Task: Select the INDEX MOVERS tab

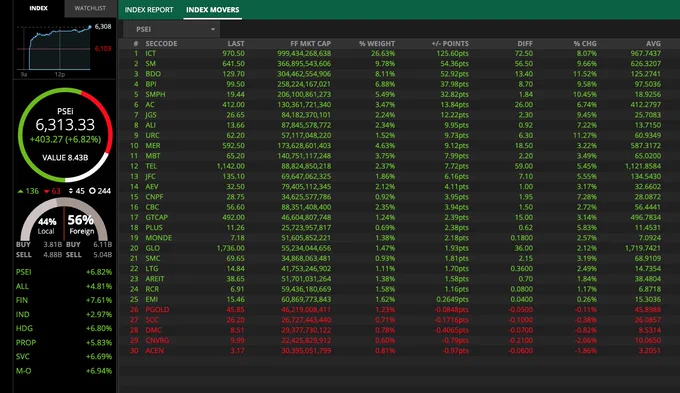Action: (x=212, y=10)
